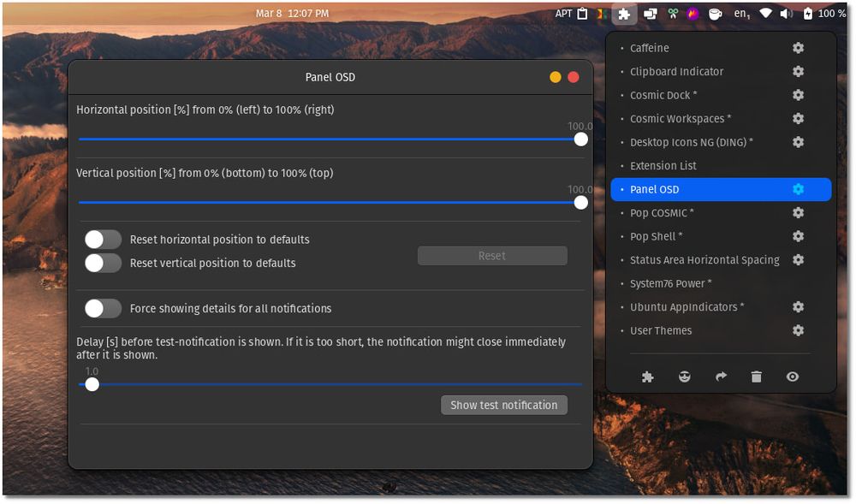This screenshot has height=504, width=856.
Task: Click the Caffeine coffee cup icon in system tray
Action: tap(714, 13)
